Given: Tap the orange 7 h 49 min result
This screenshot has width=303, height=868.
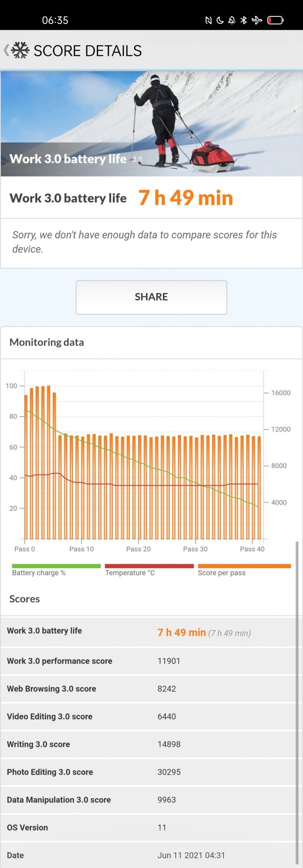Looking at the screenshot, I should pos(186,198).
